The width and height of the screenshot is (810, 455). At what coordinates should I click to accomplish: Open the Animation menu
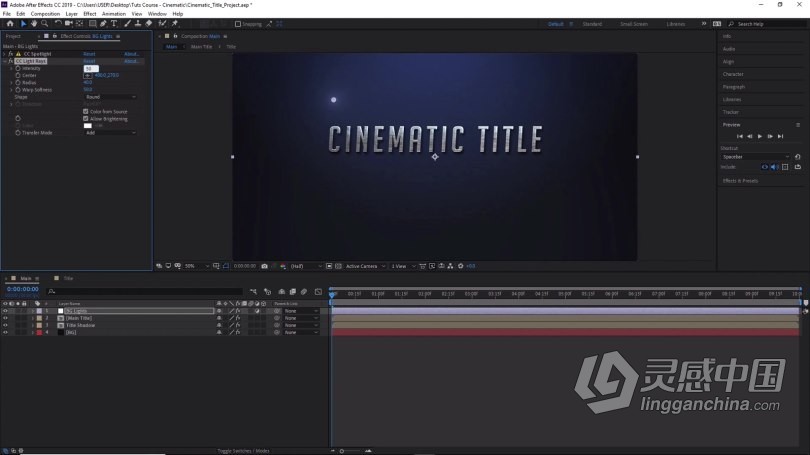(114, 14)
